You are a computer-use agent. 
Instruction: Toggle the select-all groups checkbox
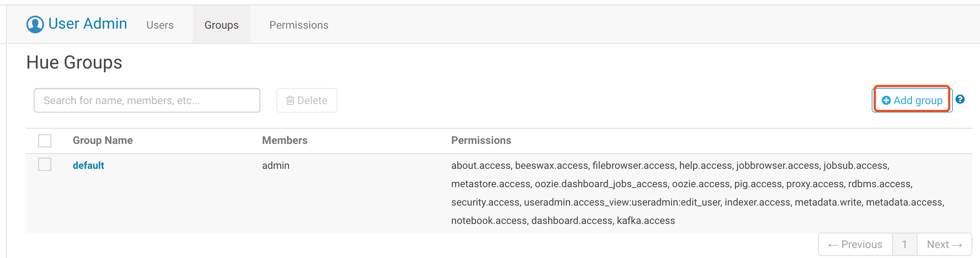45,140
